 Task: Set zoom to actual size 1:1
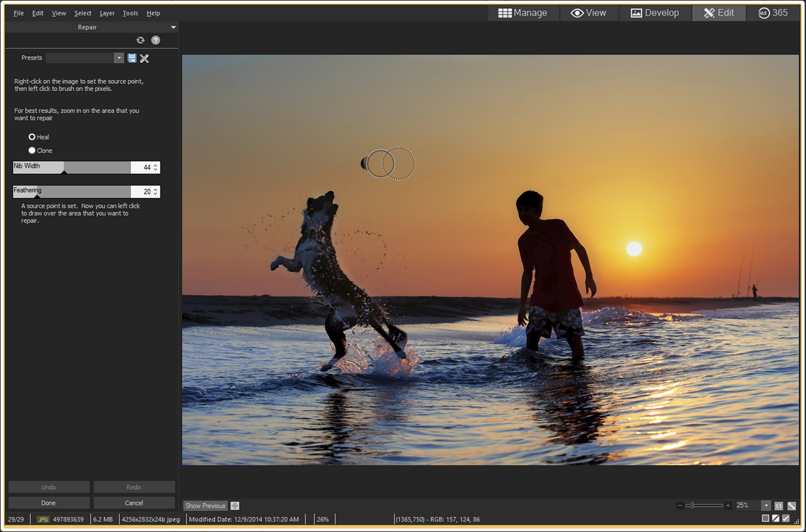(x=779, y=506)
